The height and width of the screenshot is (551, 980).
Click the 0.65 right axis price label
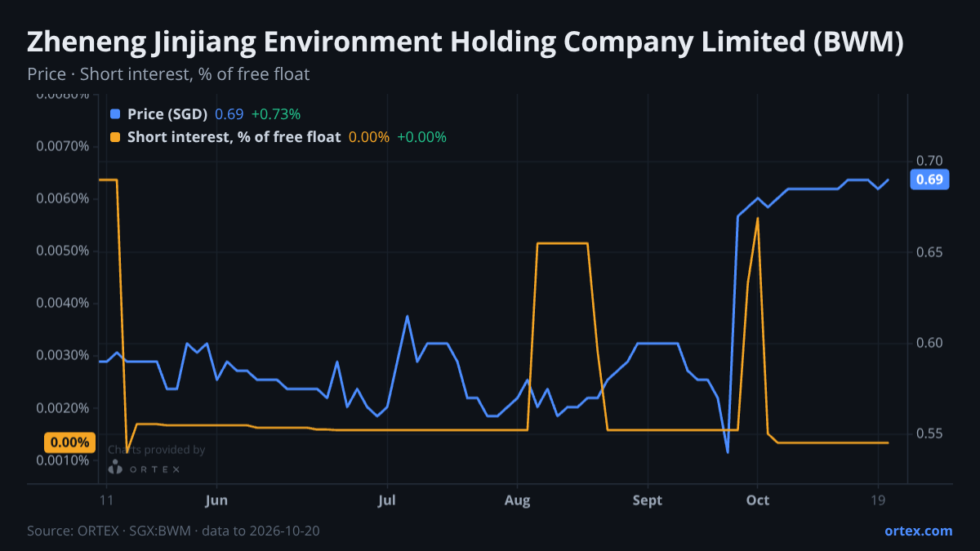pyautogui.click(x=929, y=252)
